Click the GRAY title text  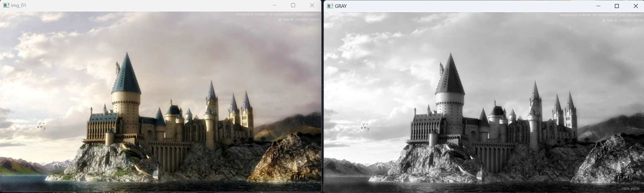pyautogui.click(x=341, y=6)
